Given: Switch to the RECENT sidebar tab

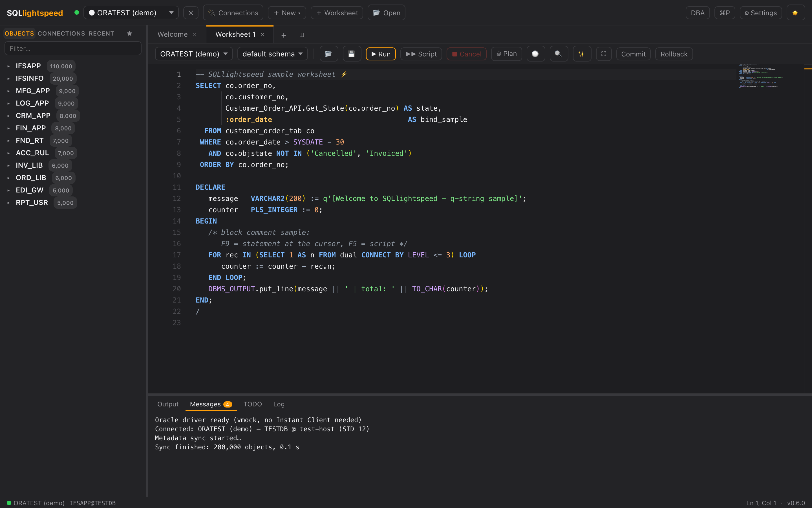Looking at the screenshot, I should coord(101,33).
